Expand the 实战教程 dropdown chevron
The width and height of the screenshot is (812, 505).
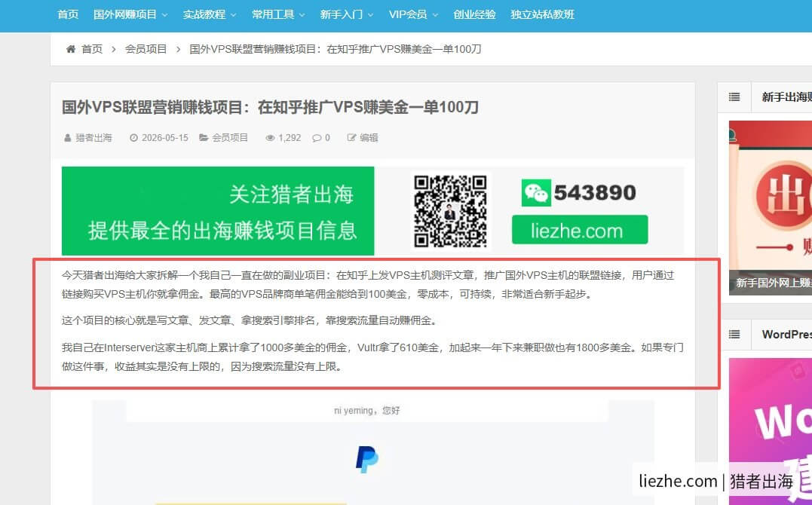pyautogui.click(x=233, y=15)
